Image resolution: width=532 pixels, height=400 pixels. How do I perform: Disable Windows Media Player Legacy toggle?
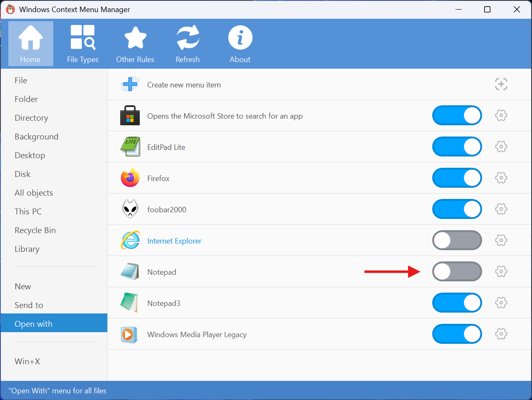pyautogui.click(x=457, y=334)
